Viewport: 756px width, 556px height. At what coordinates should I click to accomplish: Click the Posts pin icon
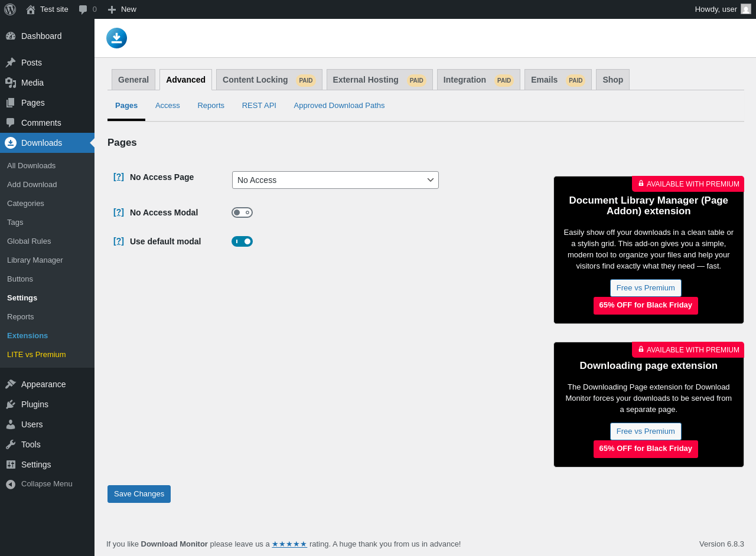pos(11,63)
